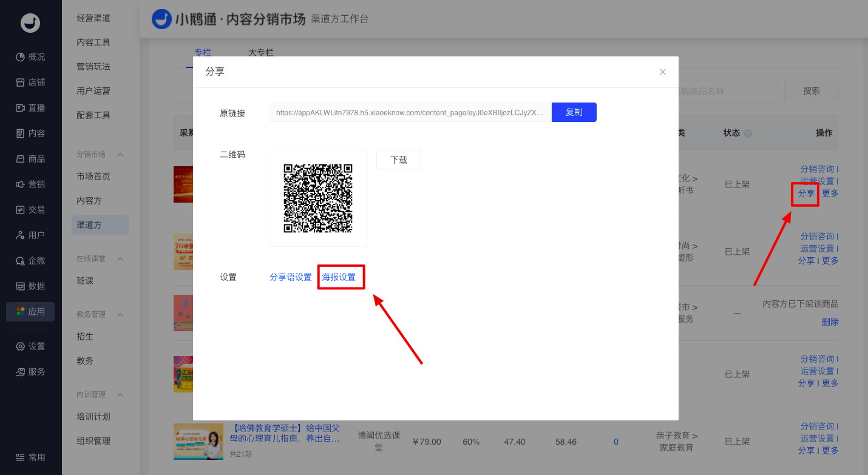Open the 营销 marketing megaphone icon
The image size is (868, 475).
(21, 184)
